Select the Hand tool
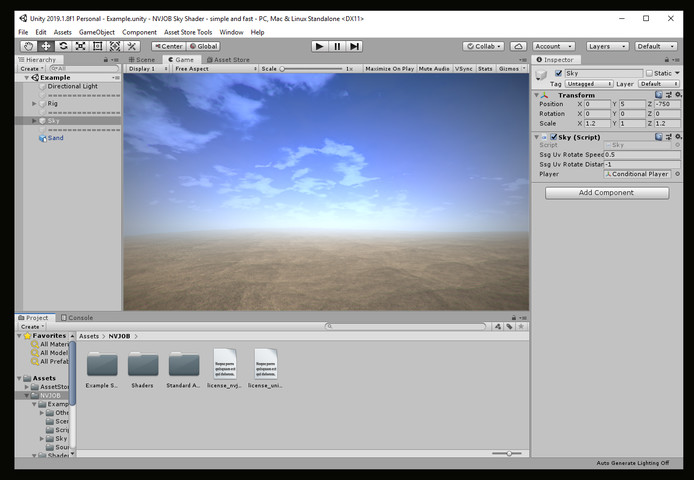Viewport: 694px width, 480px height. tap(29, 46)
